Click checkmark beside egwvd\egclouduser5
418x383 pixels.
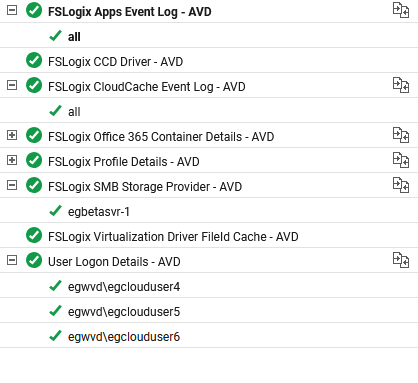[x=55, y=310]
